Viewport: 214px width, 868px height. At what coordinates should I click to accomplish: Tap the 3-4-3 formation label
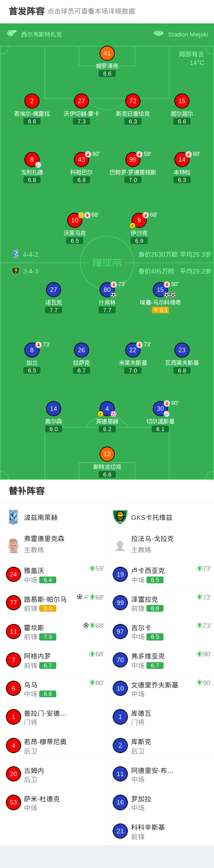point(31,271)
